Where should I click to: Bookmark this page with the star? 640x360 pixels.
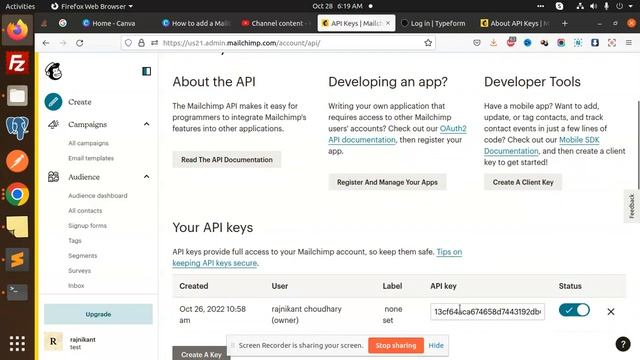pyautogui.click(x=428, y=43)
